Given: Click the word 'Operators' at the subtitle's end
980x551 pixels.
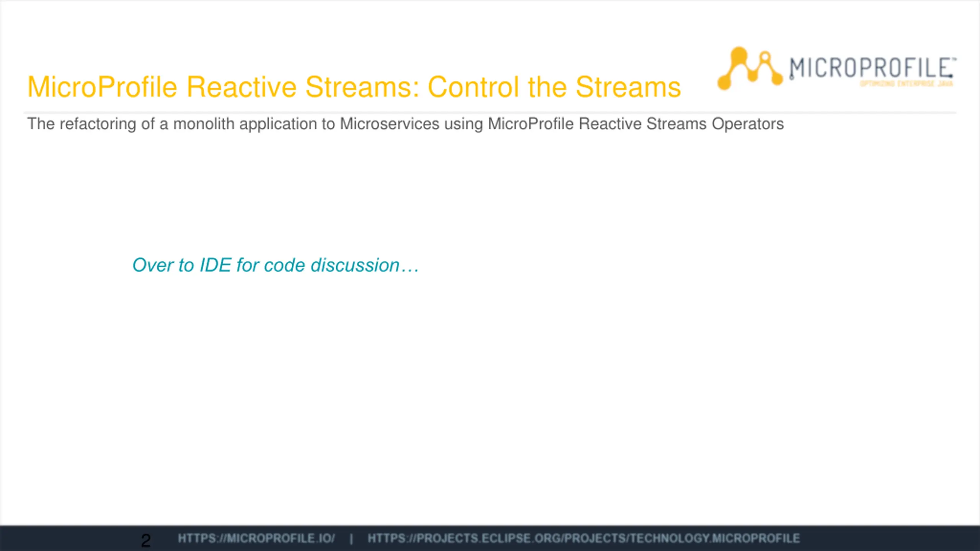Looking at the screenshot, I should click(747, 124).
